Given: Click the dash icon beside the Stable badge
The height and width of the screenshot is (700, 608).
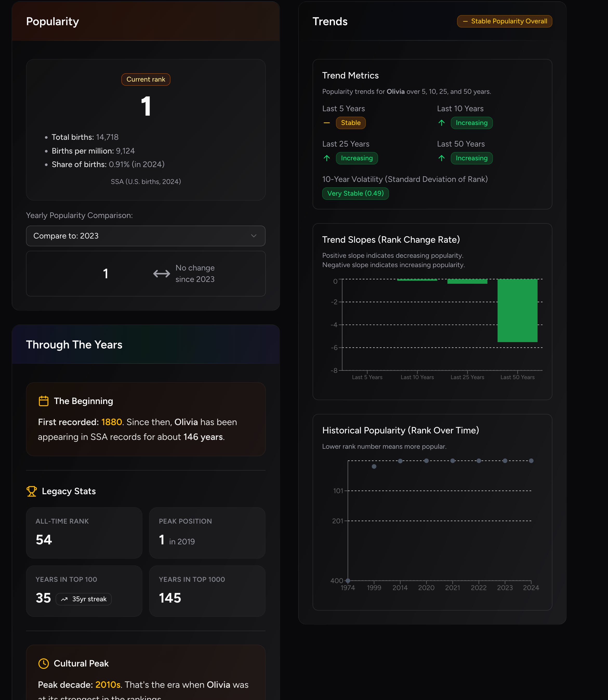Looking at the screenshot, I should pyautogui.click(x=327, y=123).
